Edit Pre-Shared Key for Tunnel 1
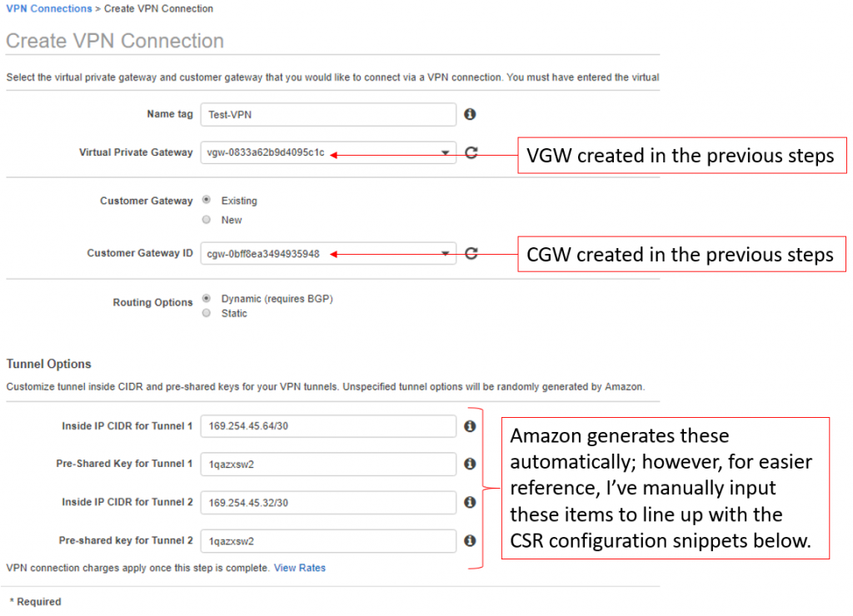Viewport: 853px width, 616px height. pos(328,464)
